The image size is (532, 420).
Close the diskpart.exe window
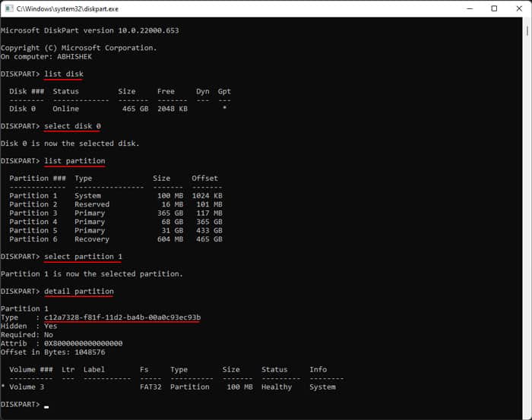tap(519, 8)
